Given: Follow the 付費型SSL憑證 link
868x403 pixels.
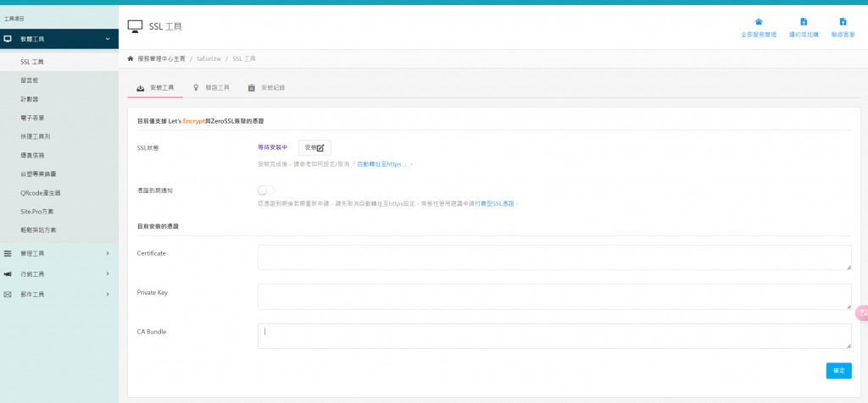Looking at the screenshot, I should point(495,204).
